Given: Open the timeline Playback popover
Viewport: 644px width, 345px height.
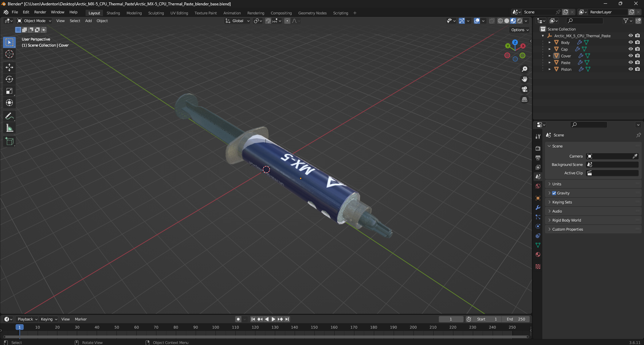Looking at the screenshot, I should coord(27,319).
